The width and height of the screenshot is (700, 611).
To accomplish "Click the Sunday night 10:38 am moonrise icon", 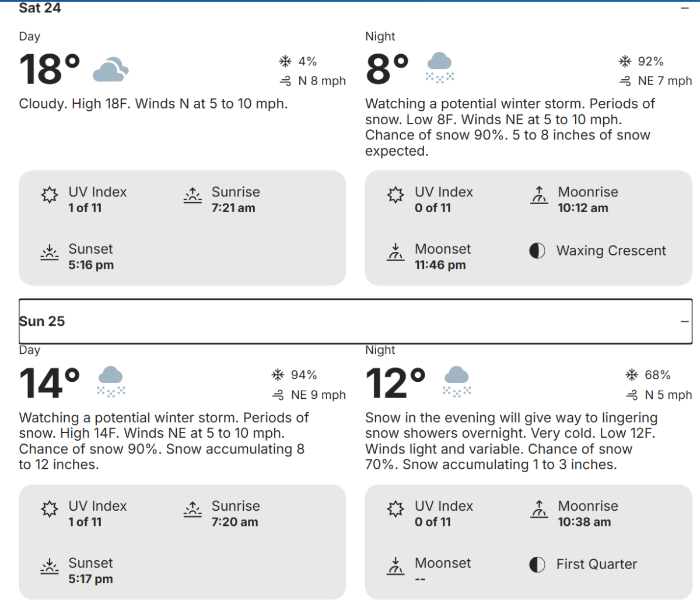I will click(x=539, y=509).
